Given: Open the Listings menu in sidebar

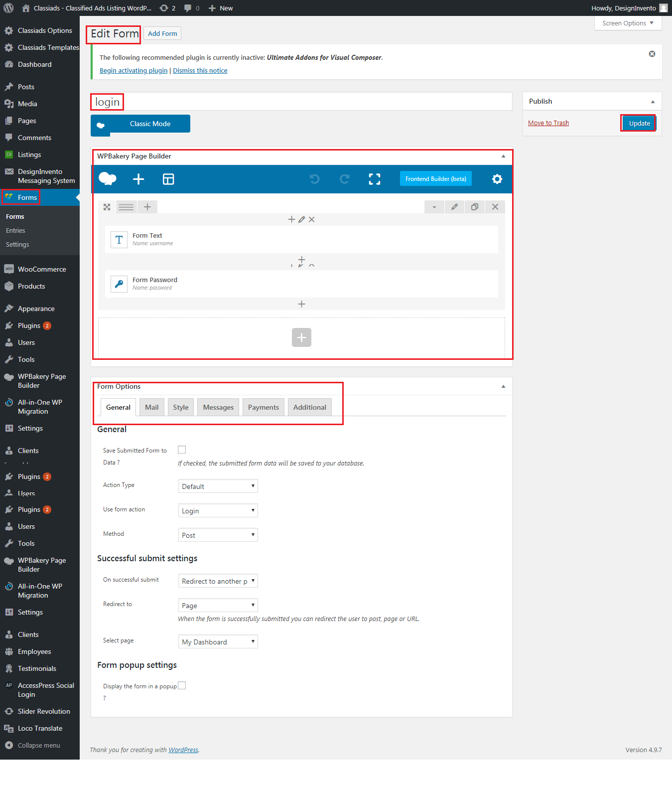Looking at the screenshot, I should click(40, 155).
